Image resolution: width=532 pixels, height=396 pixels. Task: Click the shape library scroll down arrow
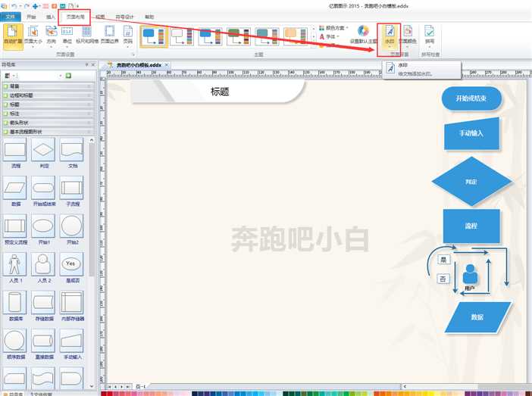point(92,386)
